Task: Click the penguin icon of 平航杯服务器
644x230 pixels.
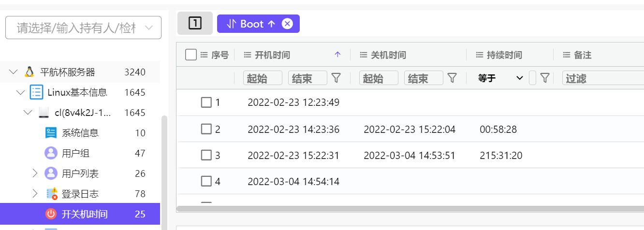Action: pos(29,72)
